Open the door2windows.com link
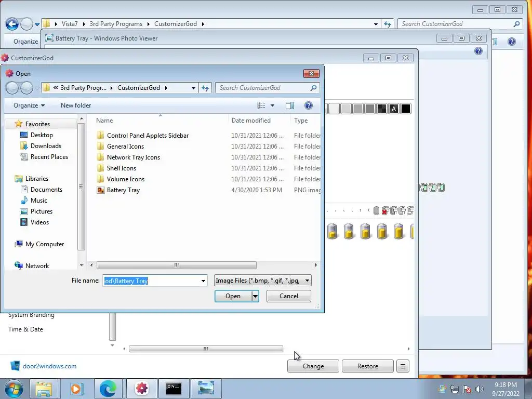 pos(49,366)
